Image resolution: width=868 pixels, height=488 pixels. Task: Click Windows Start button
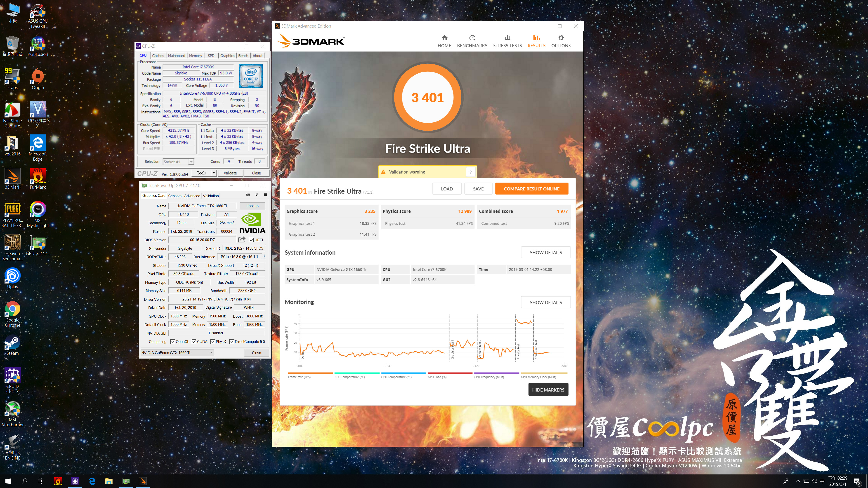click(8, 481)
